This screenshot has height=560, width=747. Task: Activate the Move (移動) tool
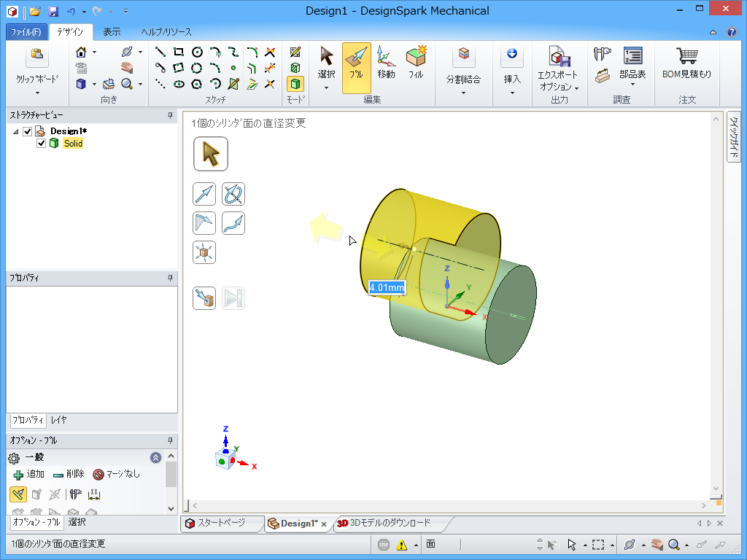pyautogui.click(x=386, y=62)
